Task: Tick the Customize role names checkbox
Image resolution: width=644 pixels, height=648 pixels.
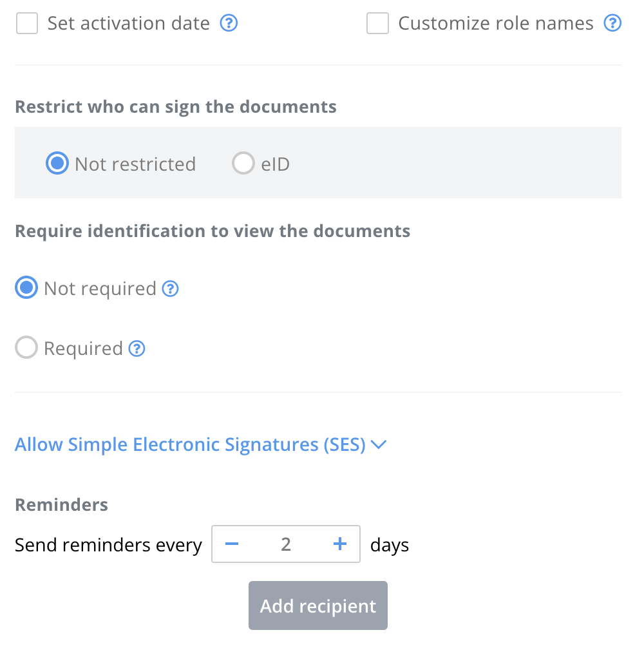Action: 377,23
